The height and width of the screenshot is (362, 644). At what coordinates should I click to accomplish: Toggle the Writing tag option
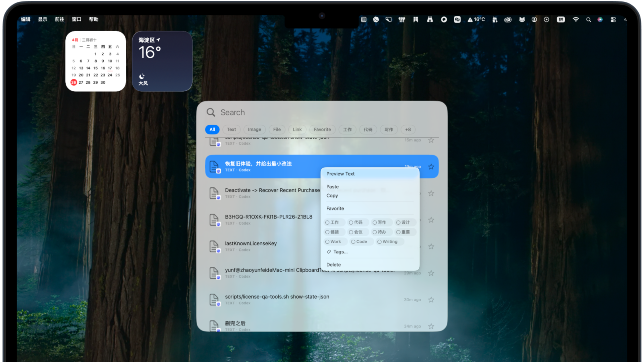pyautogui.click(x=379, y=242)
